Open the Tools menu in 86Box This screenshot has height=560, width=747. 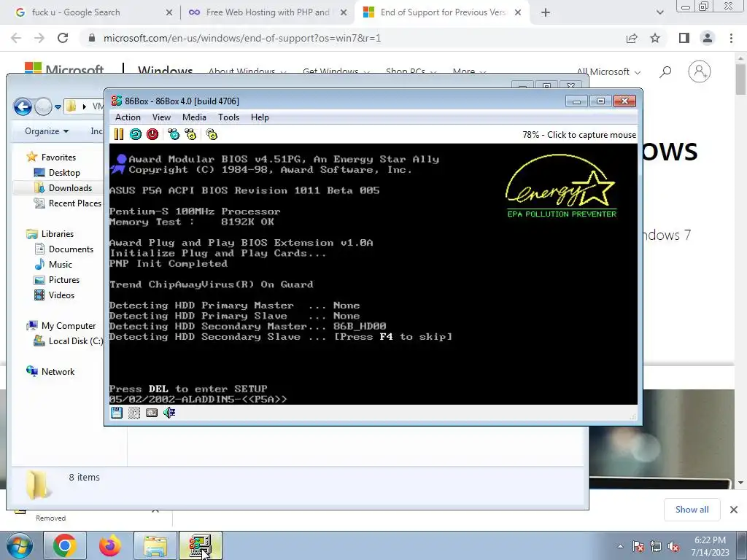(228, 117)
